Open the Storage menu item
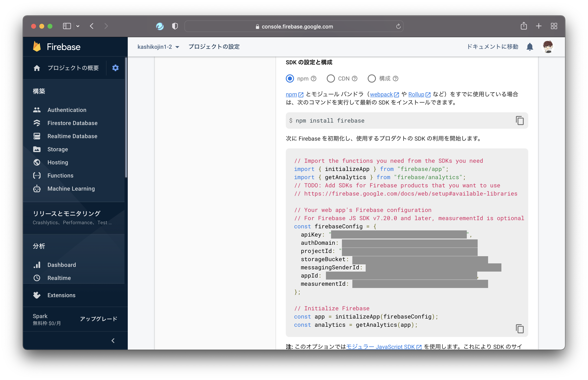The height and width of the screenshot is (380, 588). [x=57, y=149]
